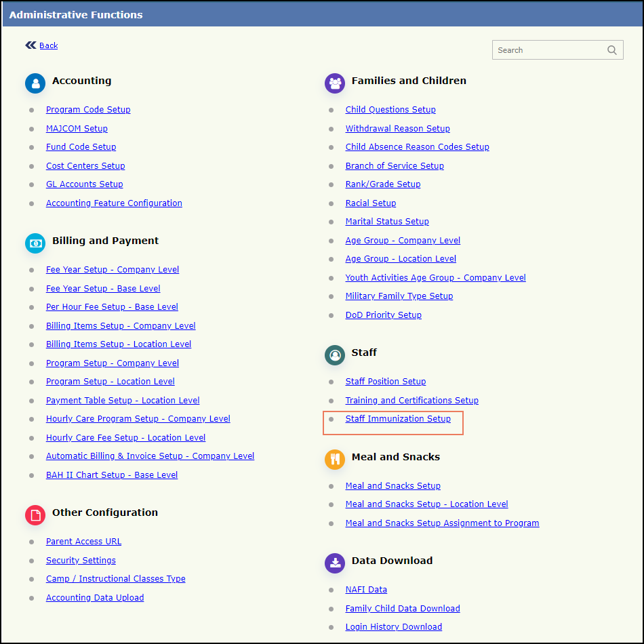This screenshot has height=644, width=644.
Task: Select GL Accounts Setup
Action: pyautogui.click(x=85, y=184)
